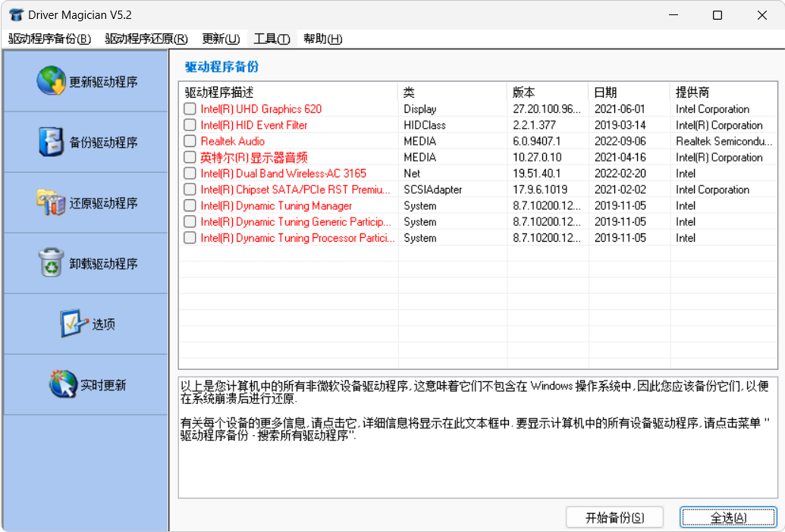Click the recycle bin icon for 卸载驱动程序
Image resolution: width=785 pixels, height=532 pixels.
pyautogui.click(x=51, y=262)
